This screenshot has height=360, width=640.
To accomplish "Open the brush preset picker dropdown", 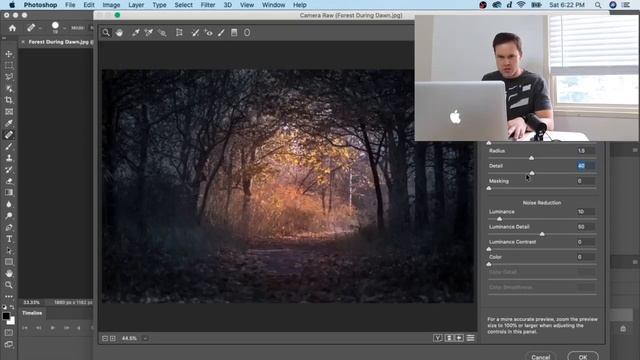I will pos(64,28).
